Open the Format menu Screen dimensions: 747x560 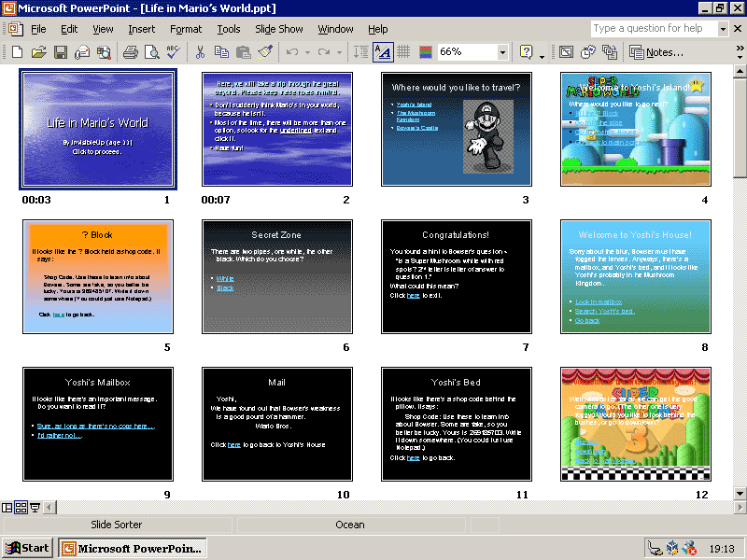click(186, 29)
